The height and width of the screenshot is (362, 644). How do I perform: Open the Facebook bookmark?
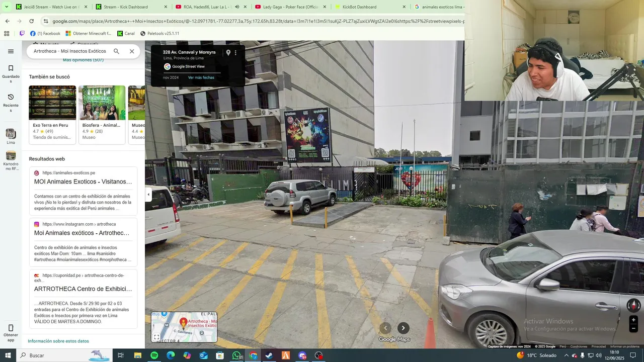click(x=45, y=34)
